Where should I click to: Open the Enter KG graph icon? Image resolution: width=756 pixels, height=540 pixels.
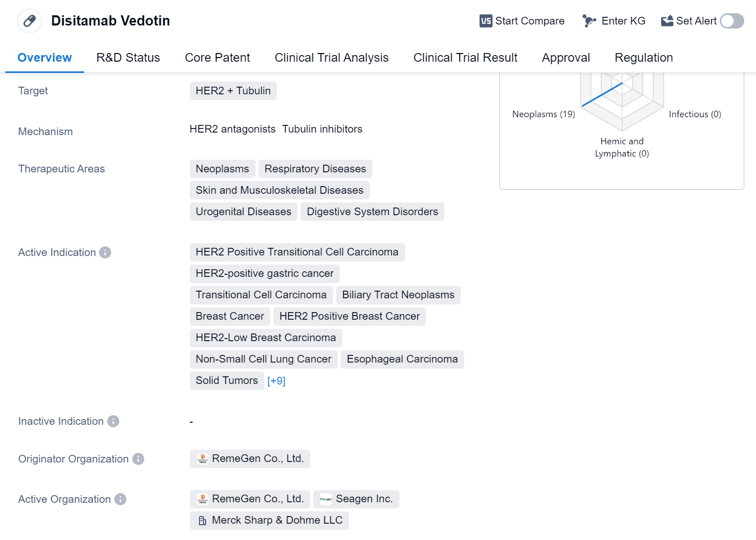[589, 21]
